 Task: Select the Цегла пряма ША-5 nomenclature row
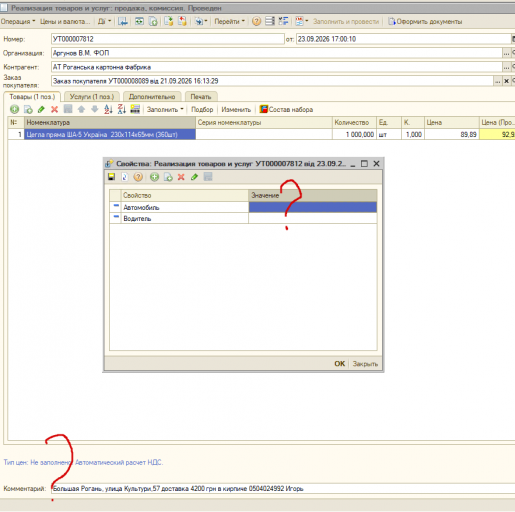click(110, 134)
